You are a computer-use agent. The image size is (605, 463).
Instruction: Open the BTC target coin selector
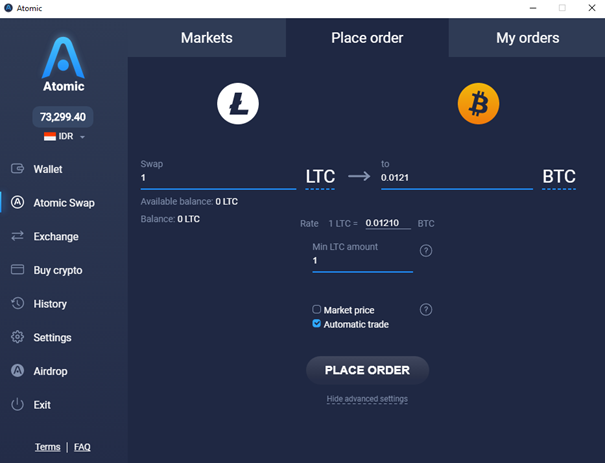pos(559,177)
